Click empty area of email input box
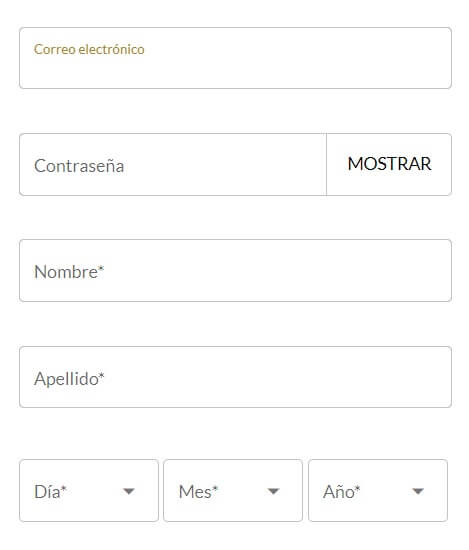The width and height of the screenshot is (469, 550). point(235,72)
